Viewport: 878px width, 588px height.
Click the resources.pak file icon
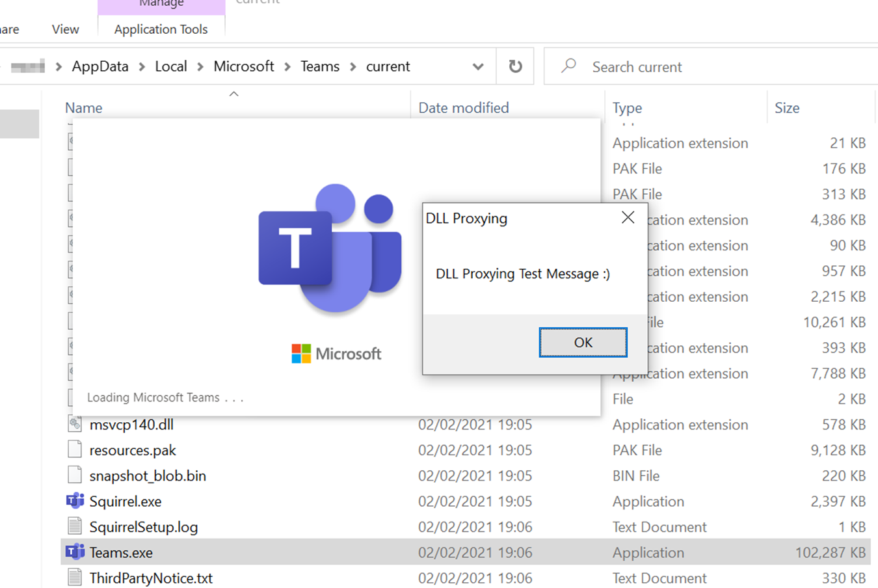(75, 449)
